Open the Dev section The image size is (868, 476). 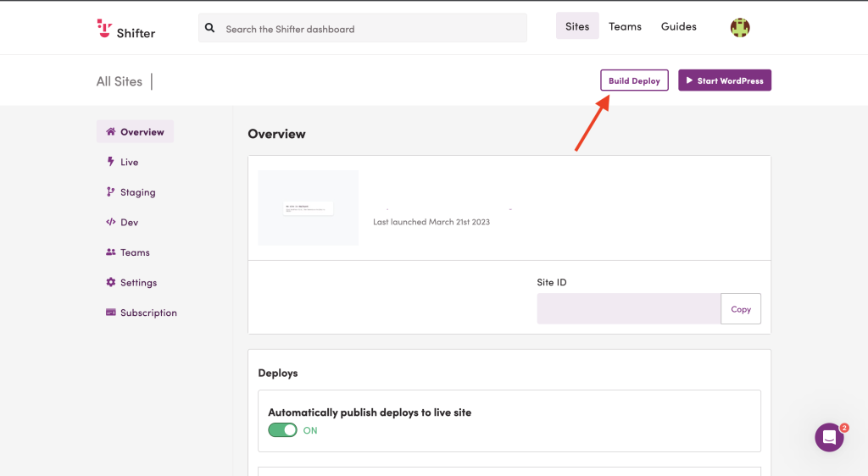pyautogui.click(x=123, y=222)
